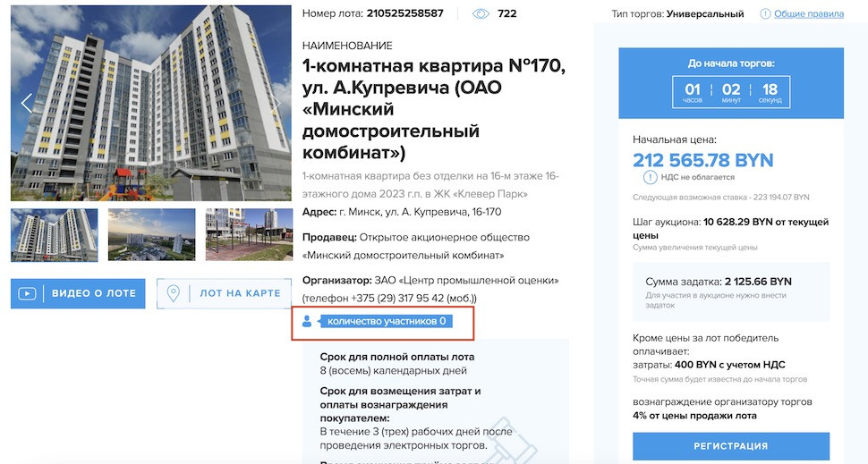
Task: Click the количество участников 0 badge
Action: (x=387, y=321)
